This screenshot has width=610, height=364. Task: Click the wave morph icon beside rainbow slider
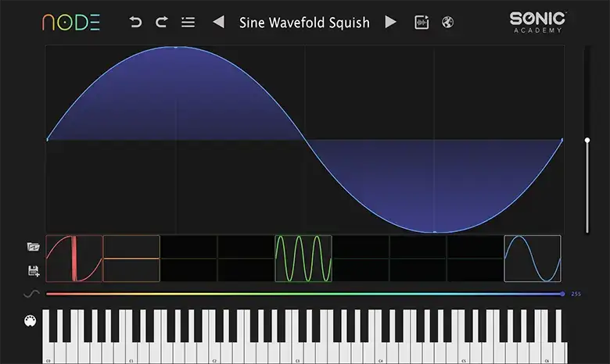pyautogui.click(x=31, y=294)
